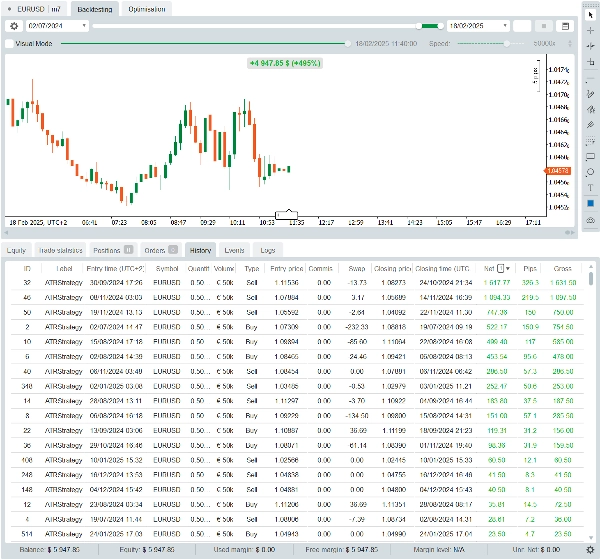
Task: Select the rectangle shape drawing tool
Action: 590,156
